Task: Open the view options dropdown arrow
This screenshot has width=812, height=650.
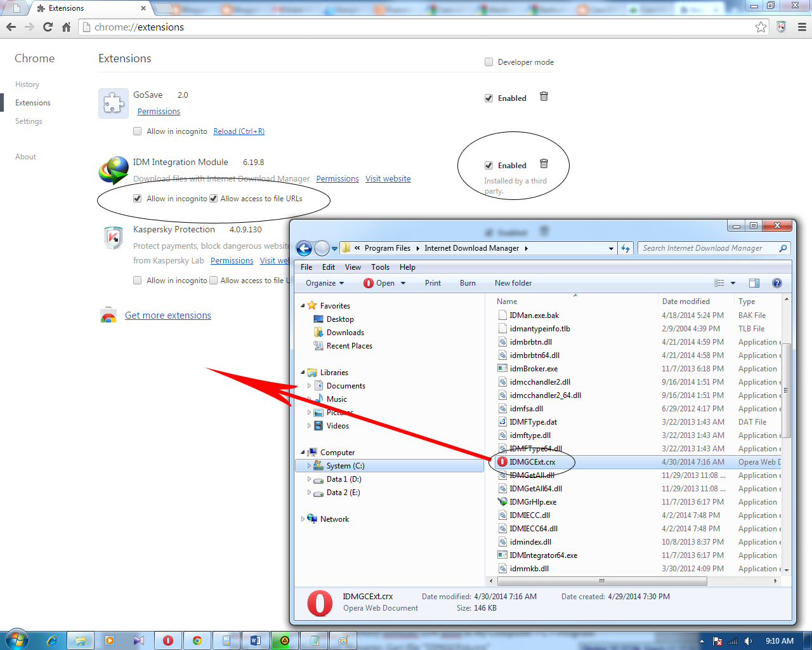Action: click(x=733, y=283)
